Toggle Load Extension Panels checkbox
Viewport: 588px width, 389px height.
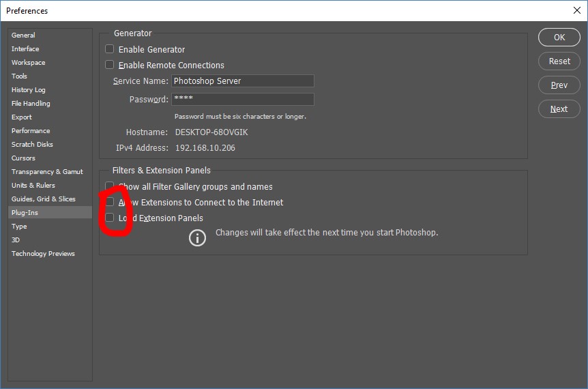coord(110,218)
